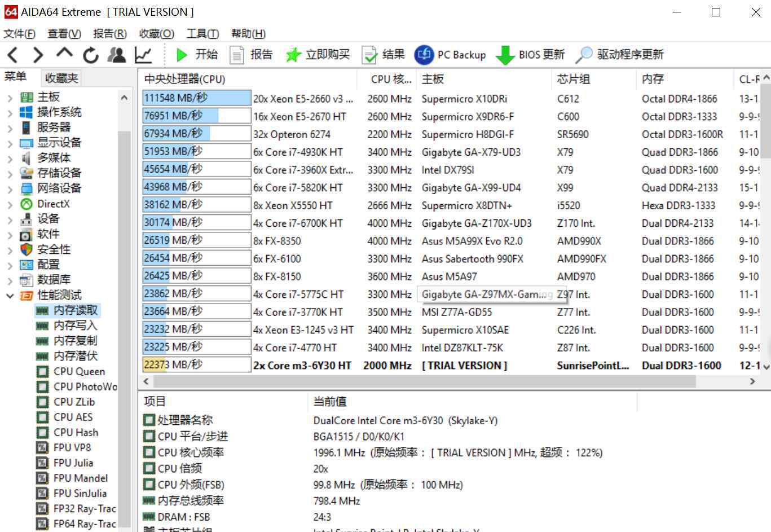Click the 项目 column header in details
The height and width of the screenshot is (532, 771).
tap(223, 402)
